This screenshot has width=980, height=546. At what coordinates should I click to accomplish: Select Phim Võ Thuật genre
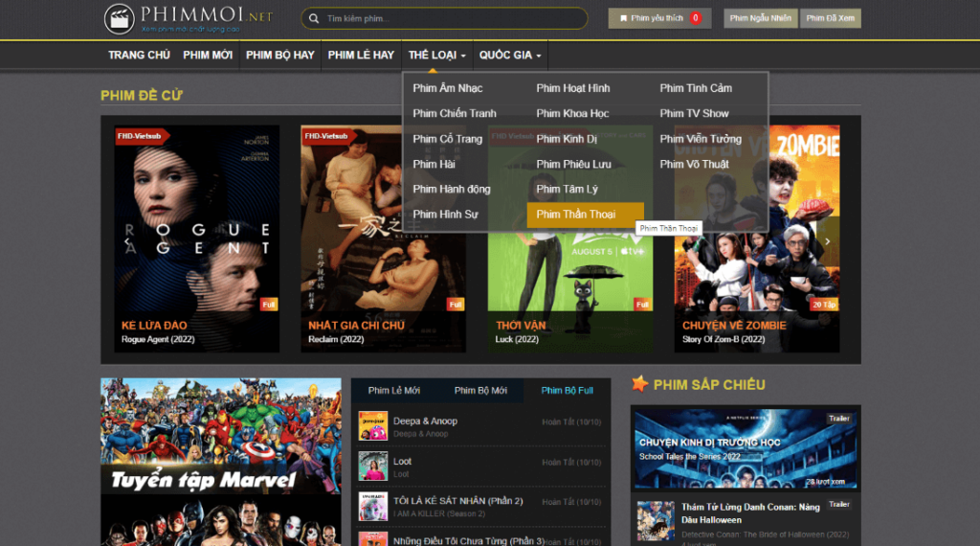coord(694,164)
